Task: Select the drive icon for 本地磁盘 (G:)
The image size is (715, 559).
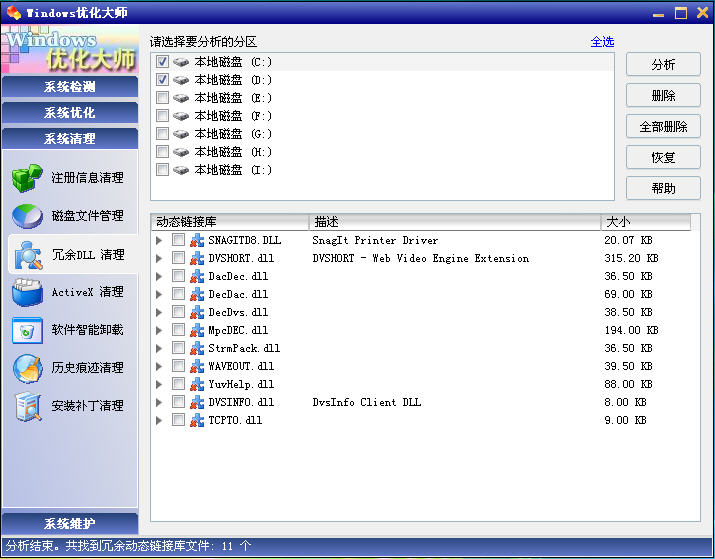Action: (x=181, y=134)
